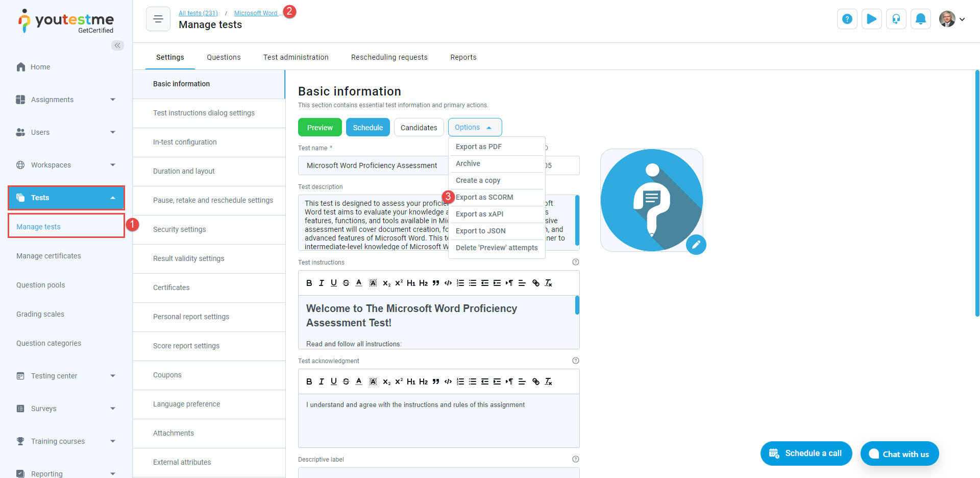
Task: Click the All tests (231) breadcrumb link
Action: point(198,13)
